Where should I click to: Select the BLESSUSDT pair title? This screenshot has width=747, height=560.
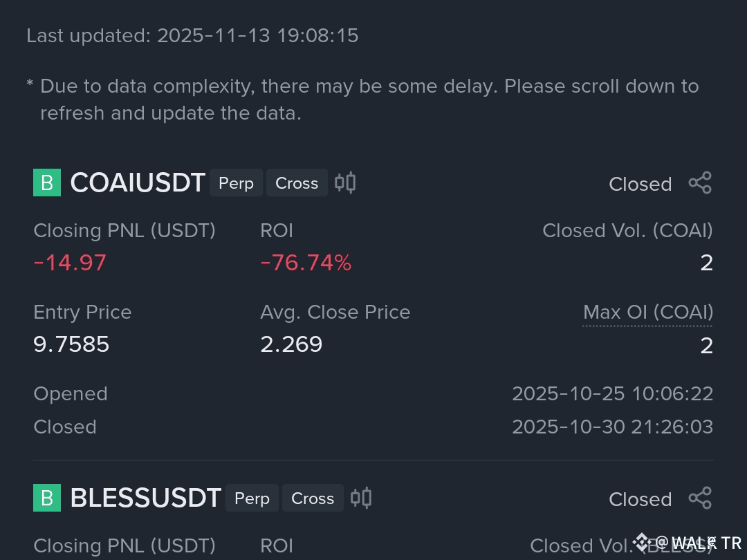(x=145, y=498)
